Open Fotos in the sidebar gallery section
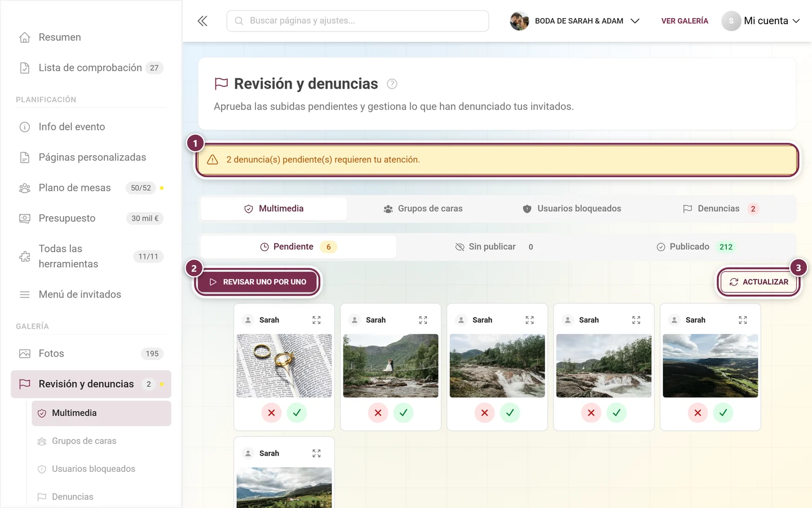The width and height of the screenshot is (812, 508). [91, 354]
